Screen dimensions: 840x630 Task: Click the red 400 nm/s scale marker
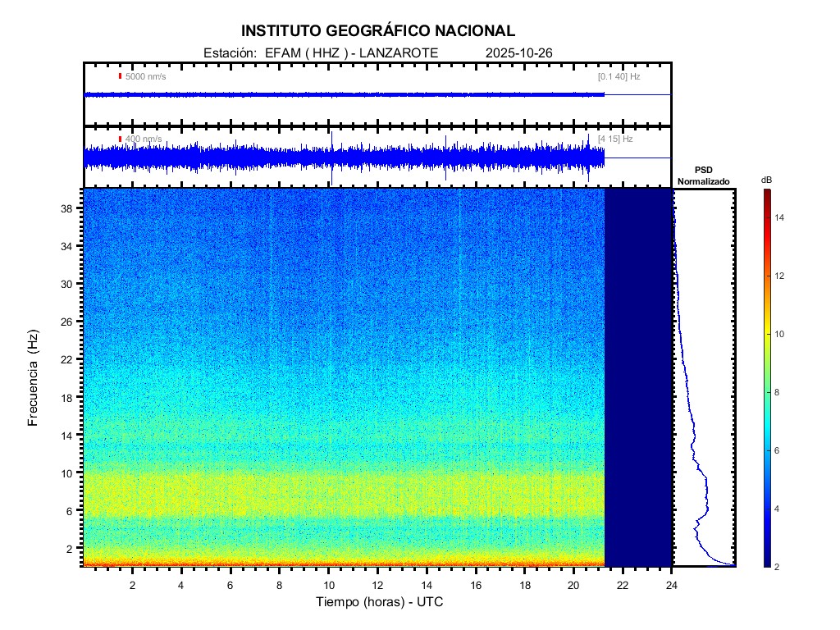(x=120, y=139)
